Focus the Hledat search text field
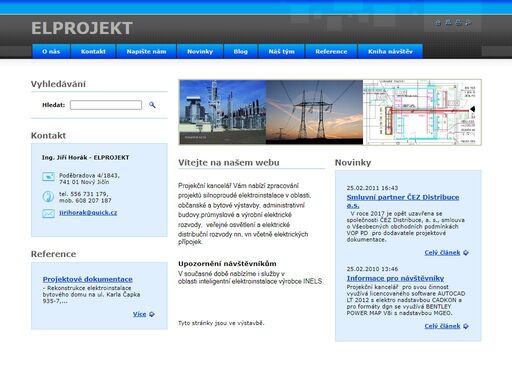The height and width of the screenshot is (384, 512). [x=106, y=105]
